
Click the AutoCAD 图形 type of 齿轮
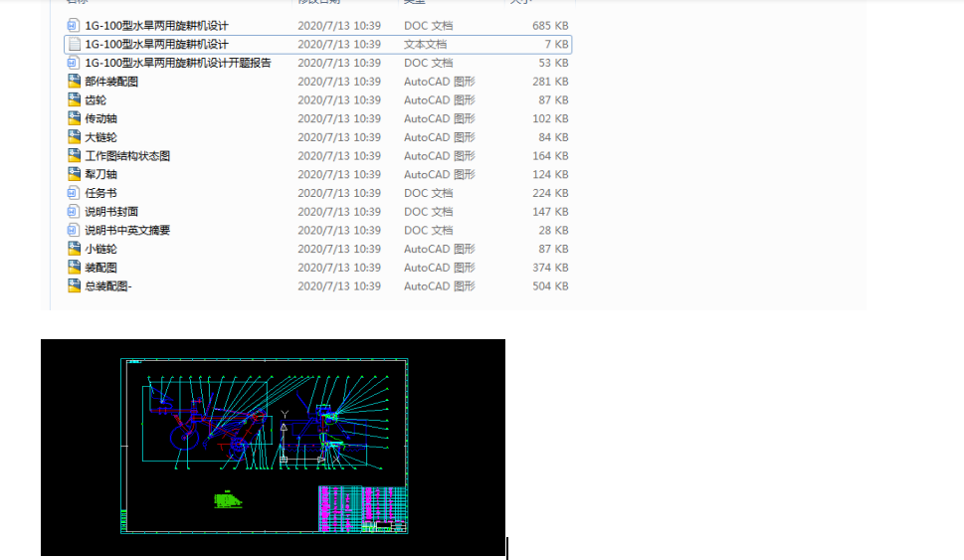(x=439, y=99)
